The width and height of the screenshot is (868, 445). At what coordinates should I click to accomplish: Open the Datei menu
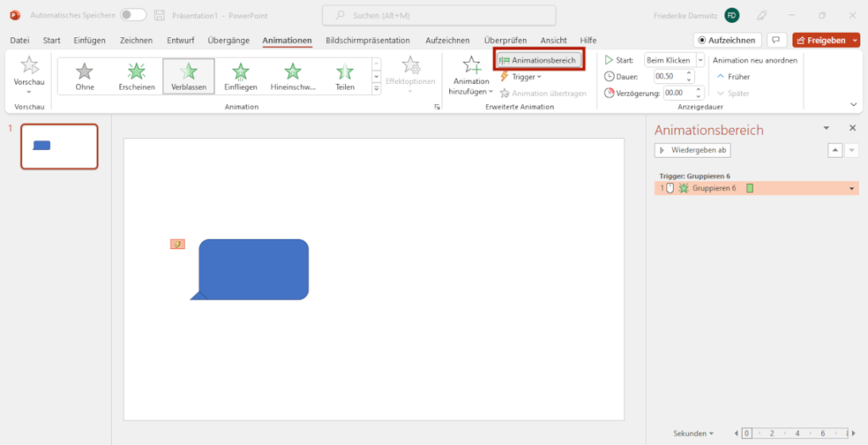[x=20, y=41]
